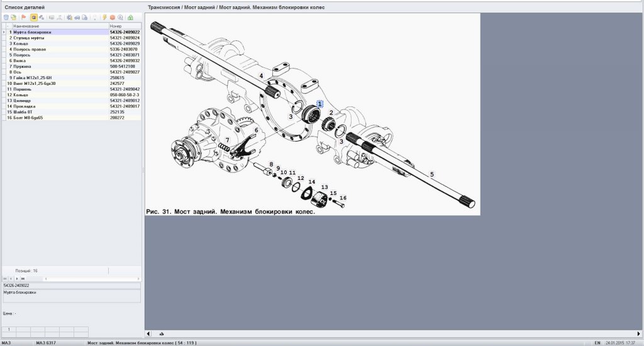Screen dimensions: 644x346
Task: Select row 'Шайба 8Т'
Action: pos(72,112)
